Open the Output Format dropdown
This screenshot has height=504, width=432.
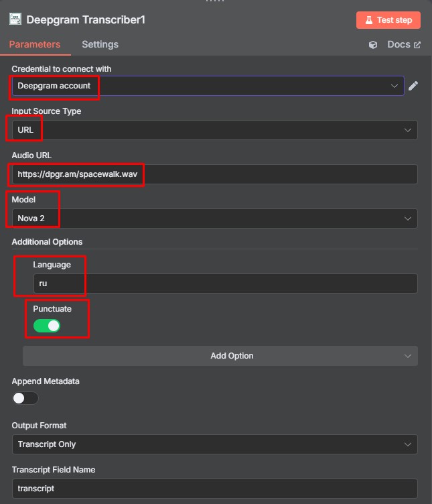(214, 444)
